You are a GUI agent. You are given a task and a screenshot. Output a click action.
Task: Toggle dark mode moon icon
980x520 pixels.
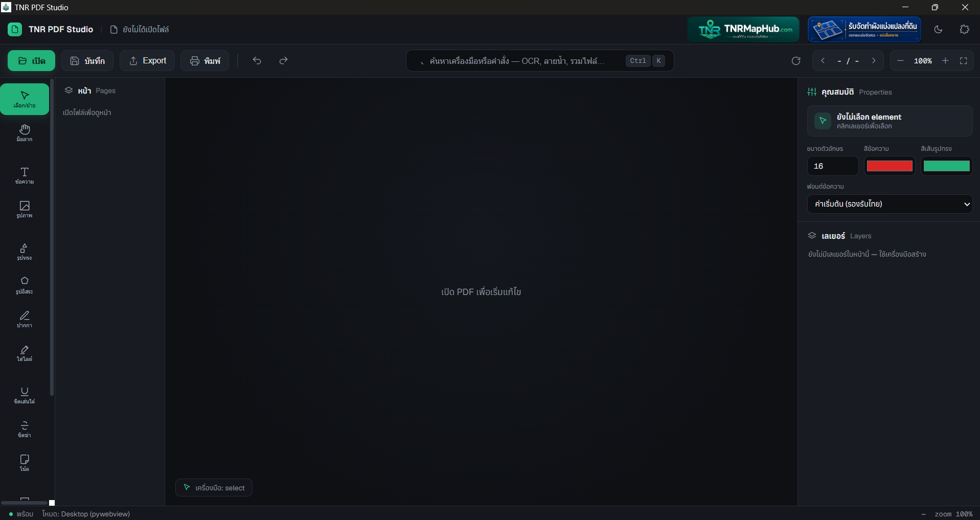[938, 30]
